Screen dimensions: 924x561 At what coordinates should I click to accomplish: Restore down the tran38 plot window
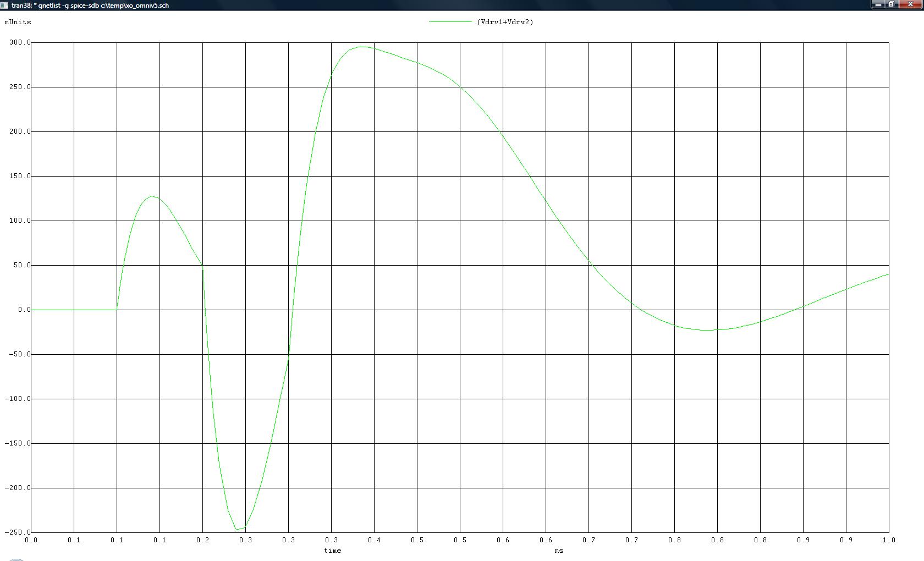click(x=892, y=4)
